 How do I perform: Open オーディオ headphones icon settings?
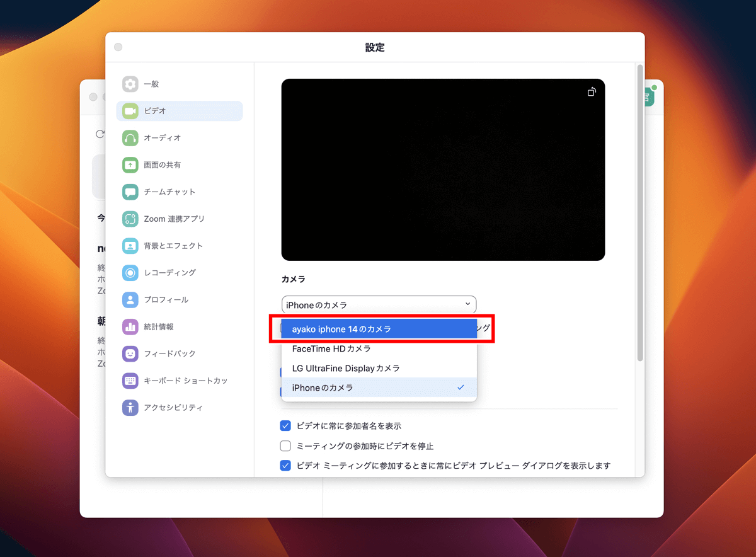pos(130,138)
